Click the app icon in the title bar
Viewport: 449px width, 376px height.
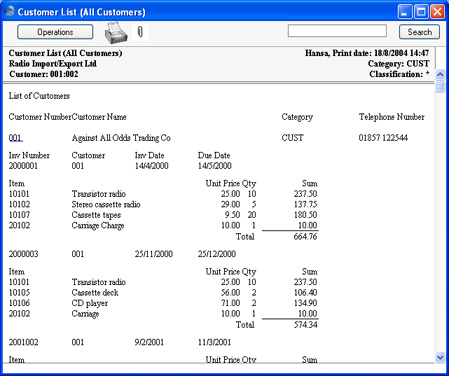pyautogui.click(x=10, y=11)
